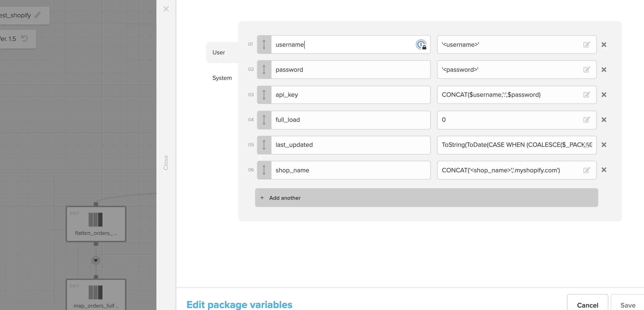The image size is (644, 310).
Task: Click the Edit package variables heading
Action: (x=239, y=304)
